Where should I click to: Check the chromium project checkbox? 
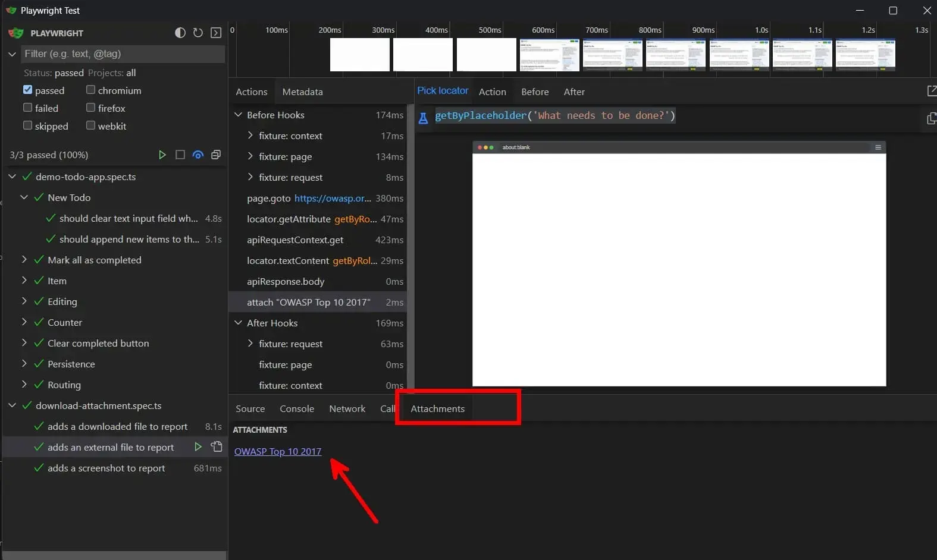(90, 90)
